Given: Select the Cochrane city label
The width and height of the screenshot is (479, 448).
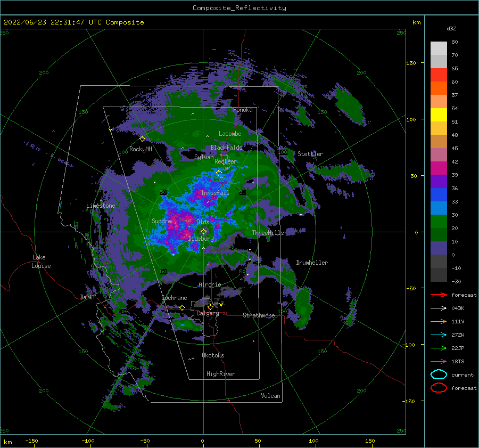Looking at the screenshot, I should coord(174,298).
